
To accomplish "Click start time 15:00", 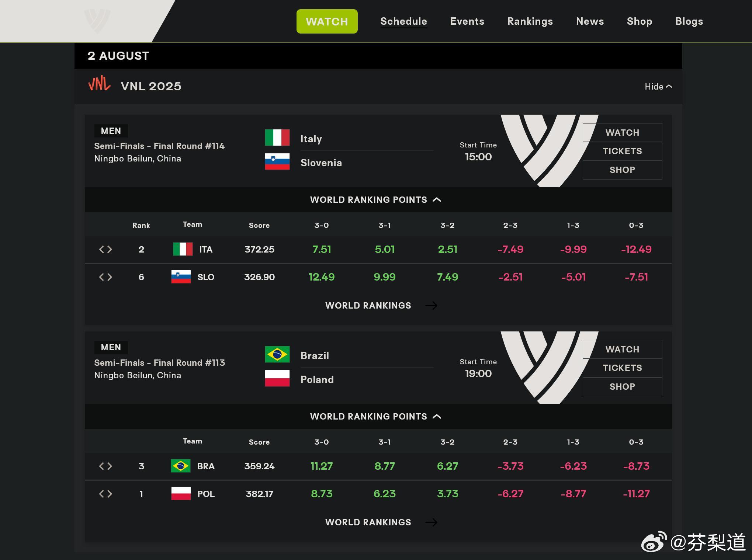I will pos(478,157).
